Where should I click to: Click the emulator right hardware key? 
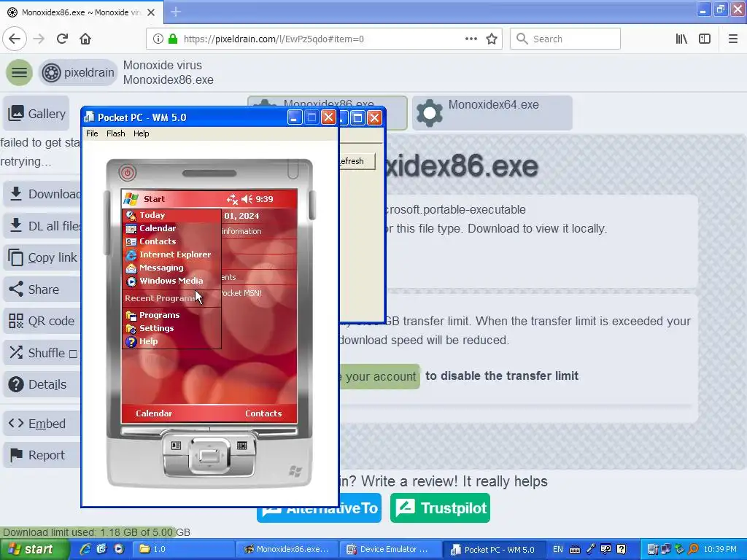pos(242,446)
